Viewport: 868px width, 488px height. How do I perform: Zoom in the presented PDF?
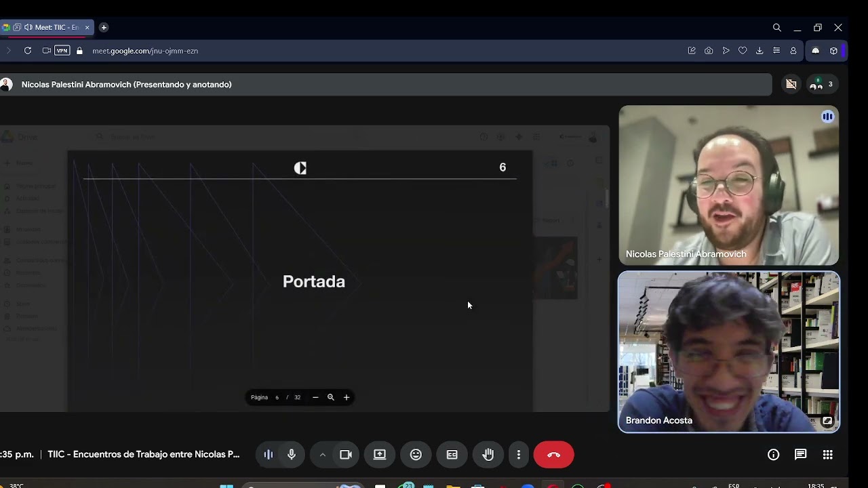click(x=347, y=397)
